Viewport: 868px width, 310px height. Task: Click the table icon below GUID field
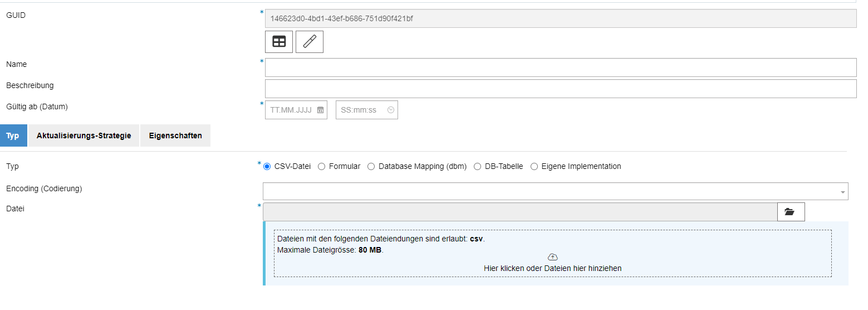tap(279, 42)
